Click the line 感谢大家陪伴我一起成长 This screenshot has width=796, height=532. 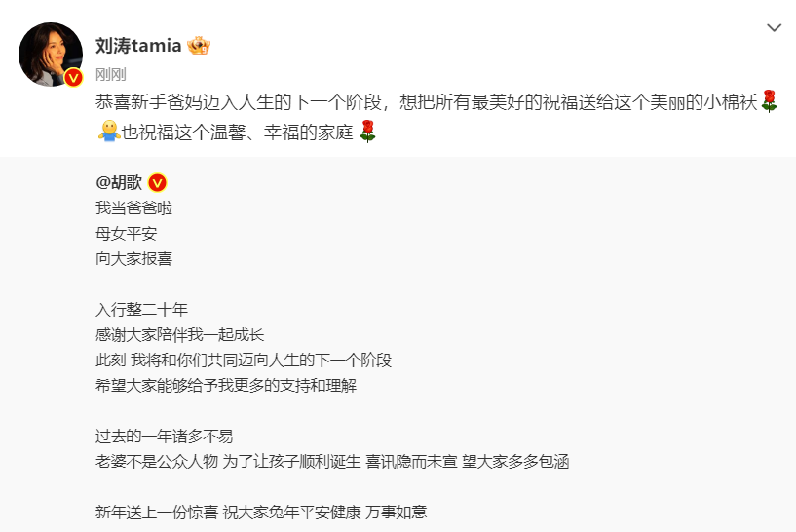click(179, 335)
